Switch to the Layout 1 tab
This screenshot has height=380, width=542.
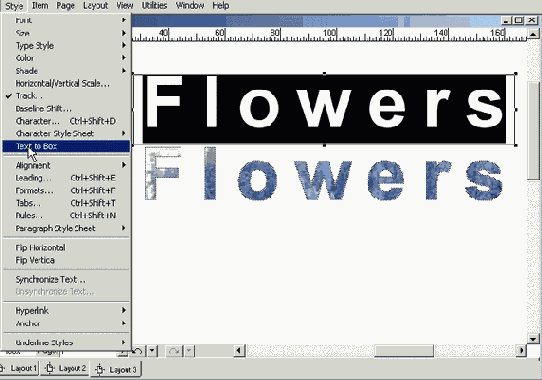[x=19, y=369]
